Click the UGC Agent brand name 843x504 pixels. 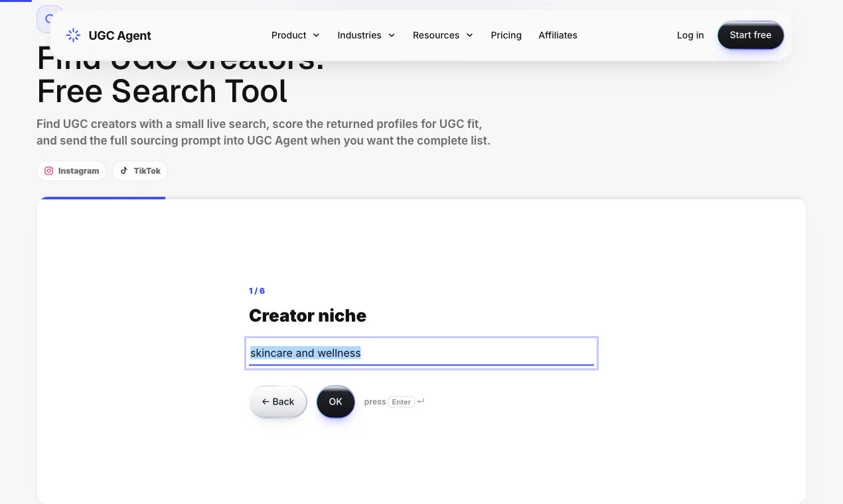coord(119,35)
